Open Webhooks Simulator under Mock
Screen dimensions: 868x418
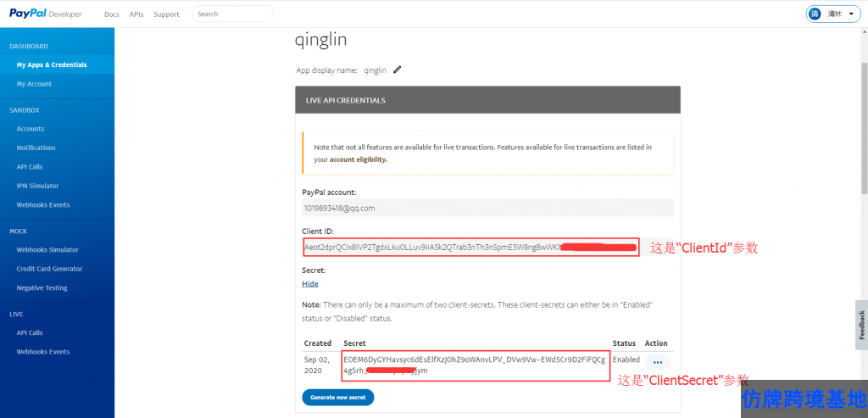coord(47,249)
